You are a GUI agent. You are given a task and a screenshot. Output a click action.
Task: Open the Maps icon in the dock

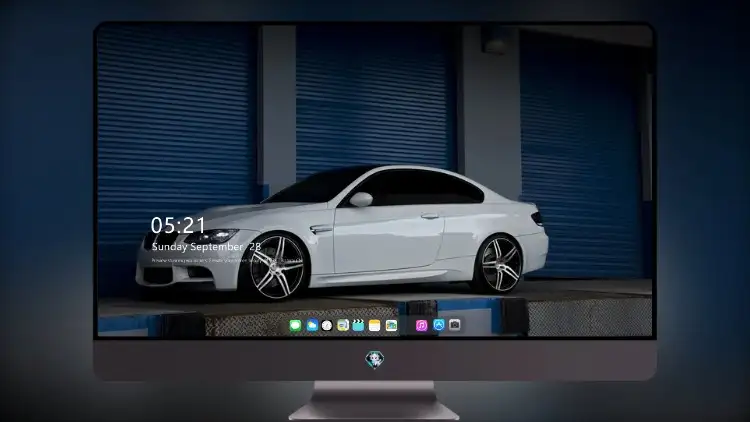pos(391,326)
